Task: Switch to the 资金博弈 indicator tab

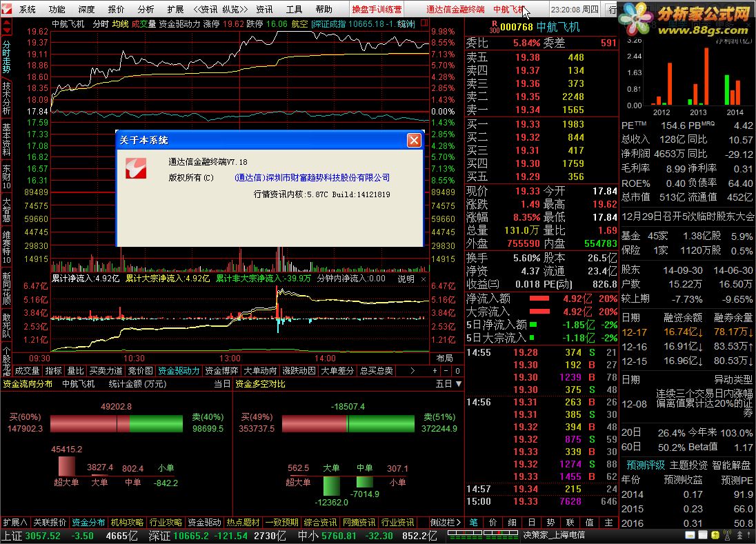Action: pos(222,370)
